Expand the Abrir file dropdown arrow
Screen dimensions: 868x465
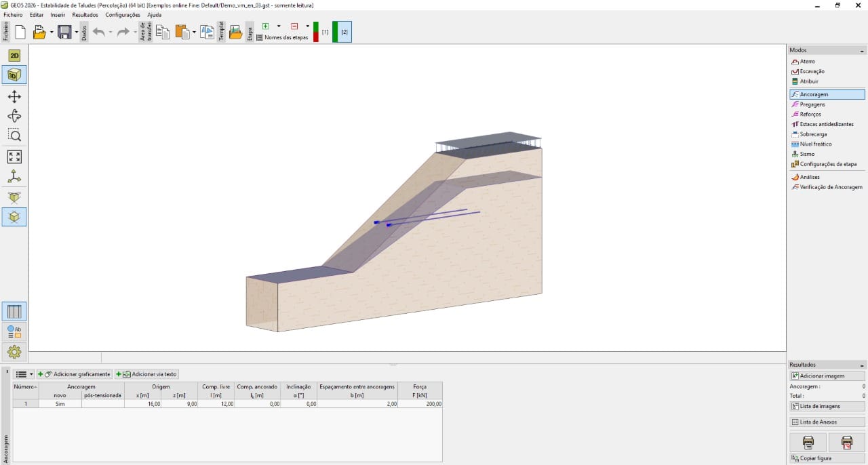click(52, 32)
